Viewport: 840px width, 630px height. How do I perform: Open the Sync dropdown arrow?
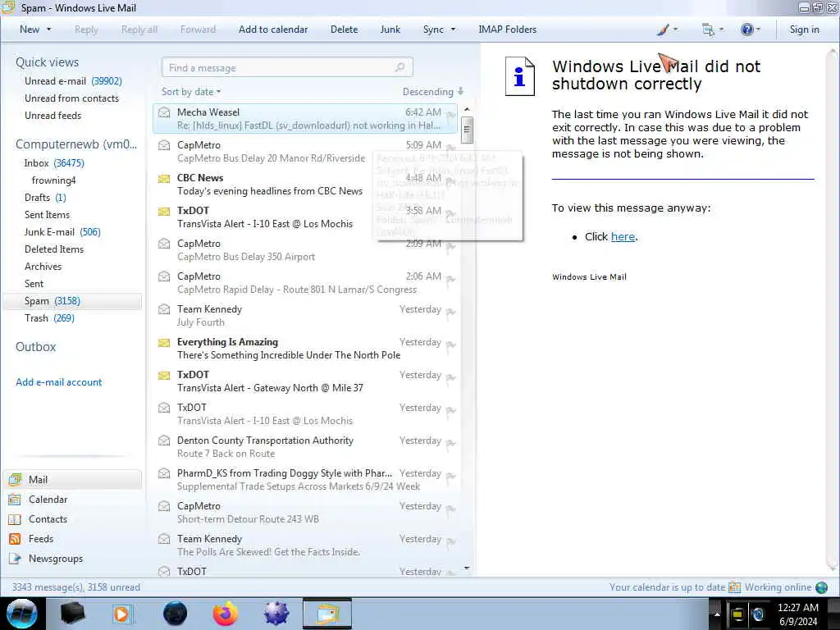(453, 30)
